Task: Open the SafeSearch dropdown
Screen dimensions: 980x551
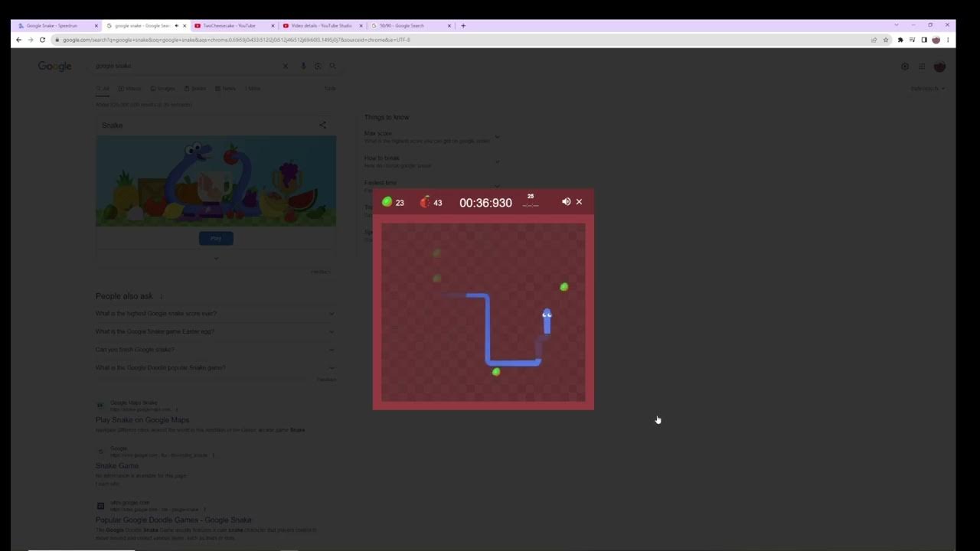Action: (x=927, y=89)
